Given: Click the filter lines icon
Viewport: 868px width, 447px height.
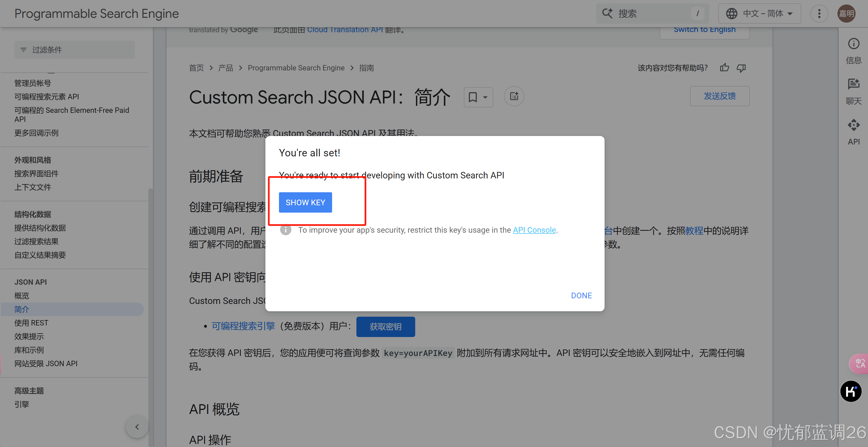Looking at the screenshot, I should click(23, 49).
